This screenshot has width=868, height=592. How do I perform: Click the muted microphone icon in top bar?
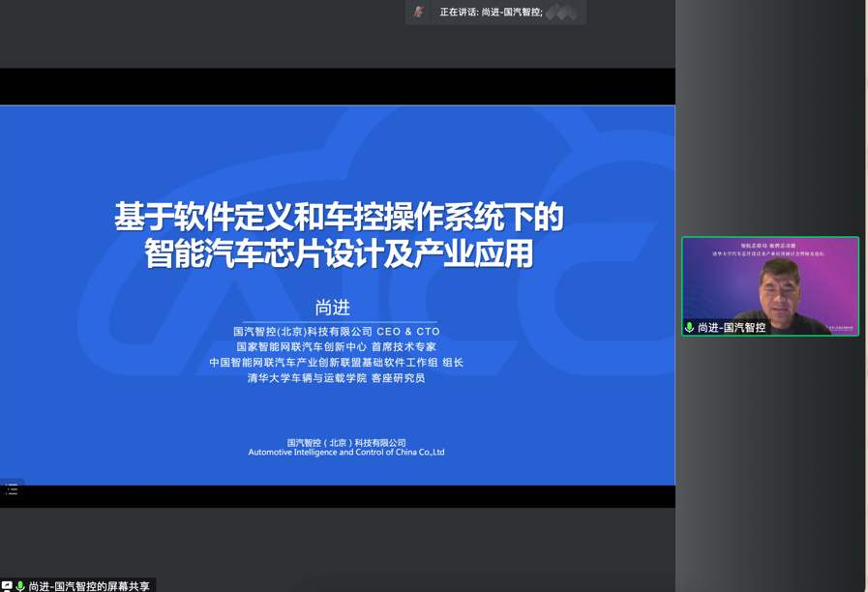coord(418,12)
